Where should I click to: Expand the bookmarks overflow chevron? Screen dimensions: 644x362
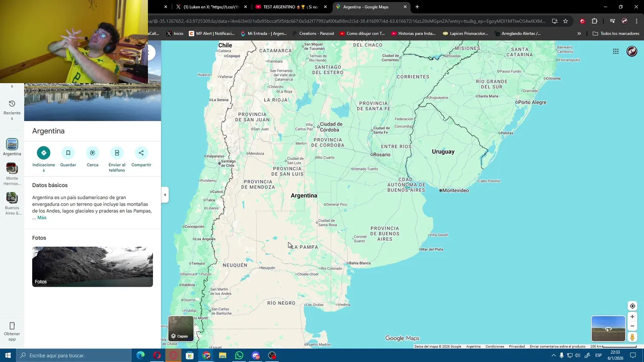point(579,34)
